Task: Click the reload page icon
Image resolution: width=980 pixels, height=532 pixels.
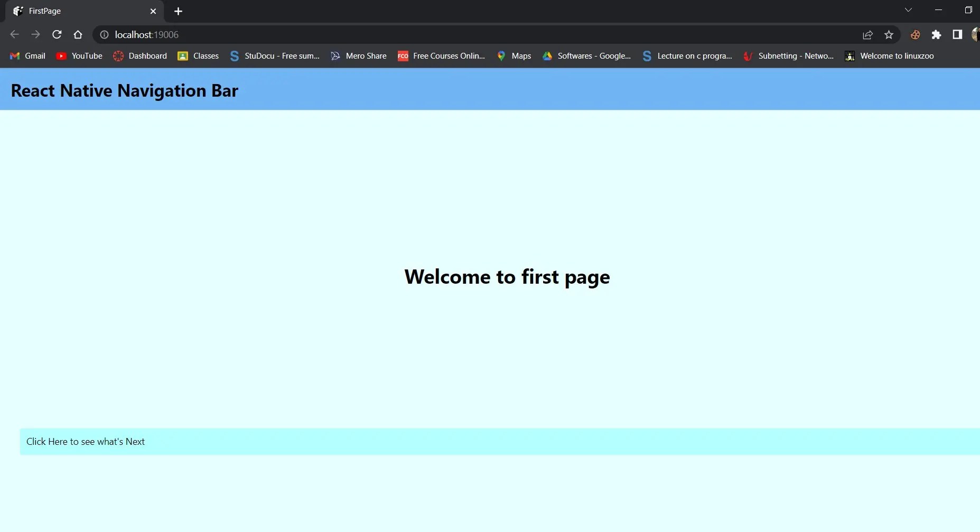Action: tap(57, 34)
